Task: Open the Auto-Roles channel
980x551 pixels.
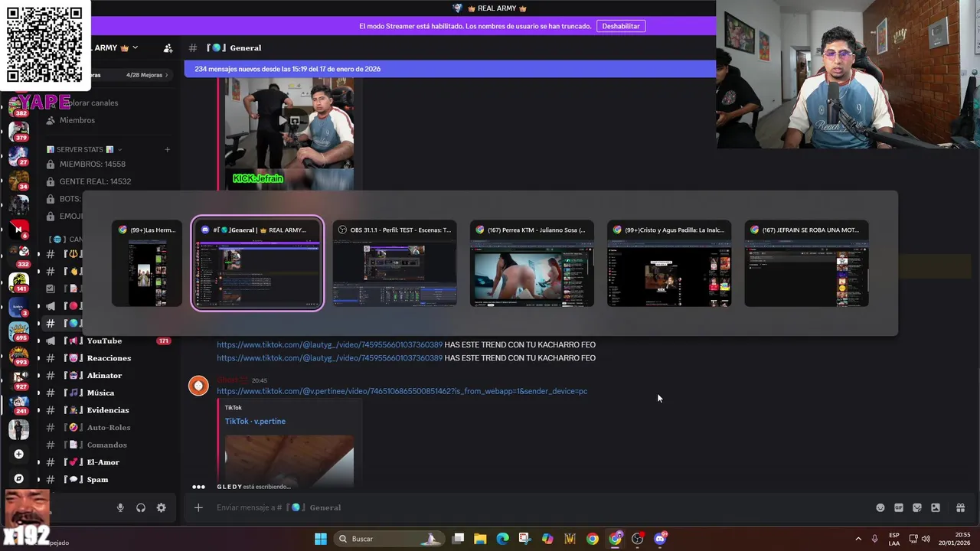Action: [109, 427]
